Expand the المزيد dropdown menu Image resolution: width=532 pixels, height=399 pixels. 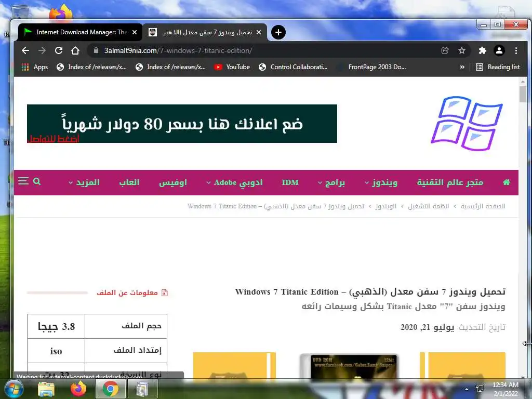tap(84, 182)
